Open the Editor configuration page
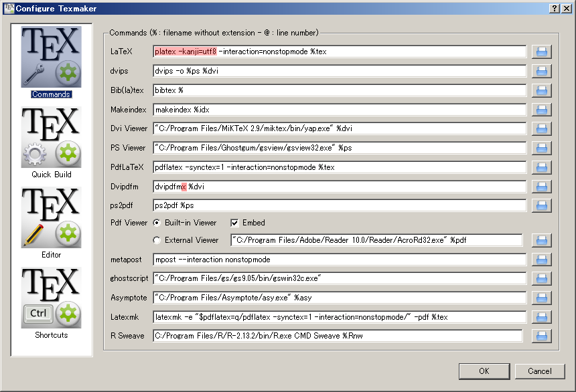The image size is (576, 392). (52, 223)
